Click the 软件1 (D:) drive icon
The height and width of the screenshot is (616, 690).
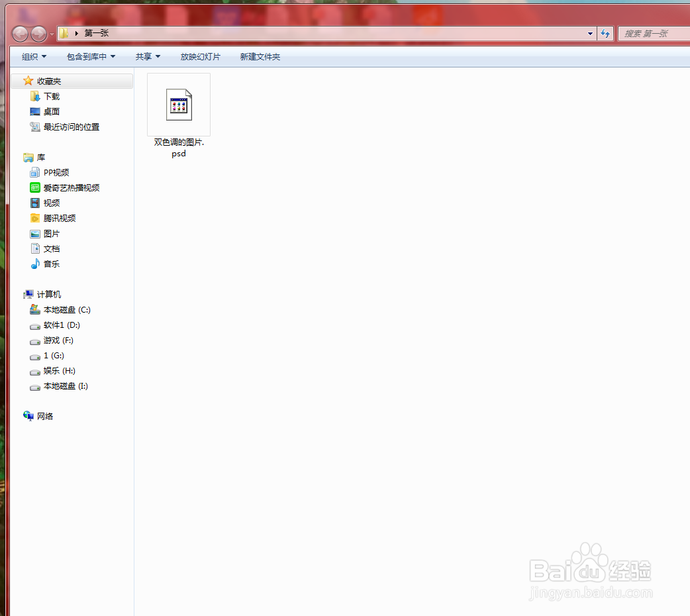coord(35,327)
